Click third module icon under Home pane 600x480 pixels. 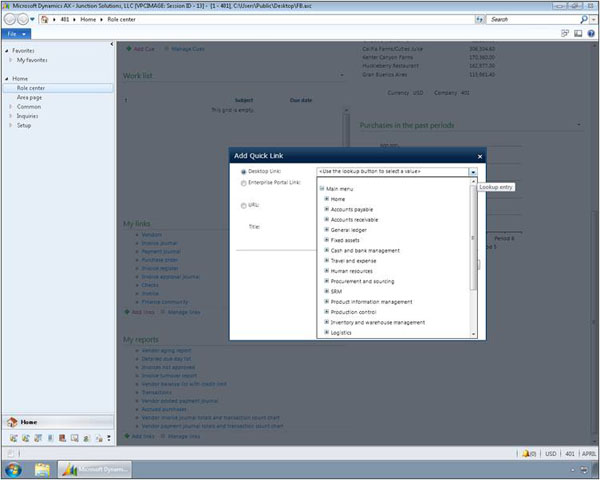click(x=38, y=438)
